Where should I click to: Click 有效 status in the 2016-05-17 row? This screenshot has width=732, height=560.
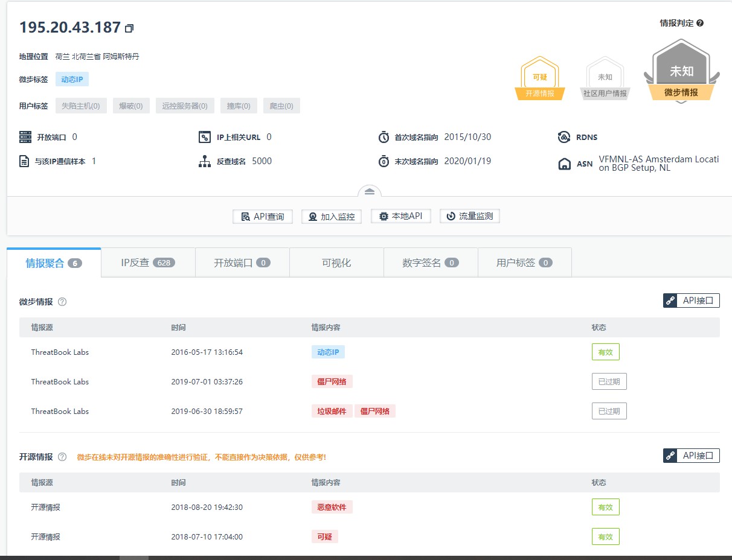coord(605,352)
